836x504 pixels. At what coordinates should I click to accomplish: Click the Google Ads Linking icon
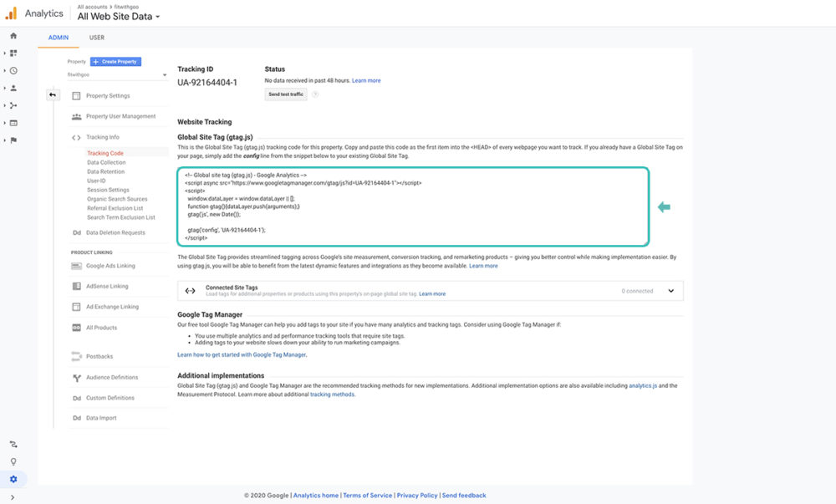76,266
